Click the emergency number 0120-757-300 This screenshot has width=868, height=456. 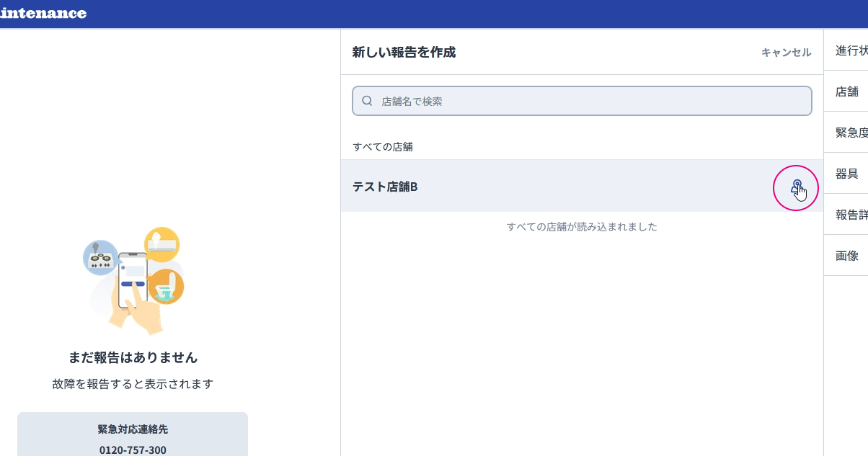pos(133,450)
